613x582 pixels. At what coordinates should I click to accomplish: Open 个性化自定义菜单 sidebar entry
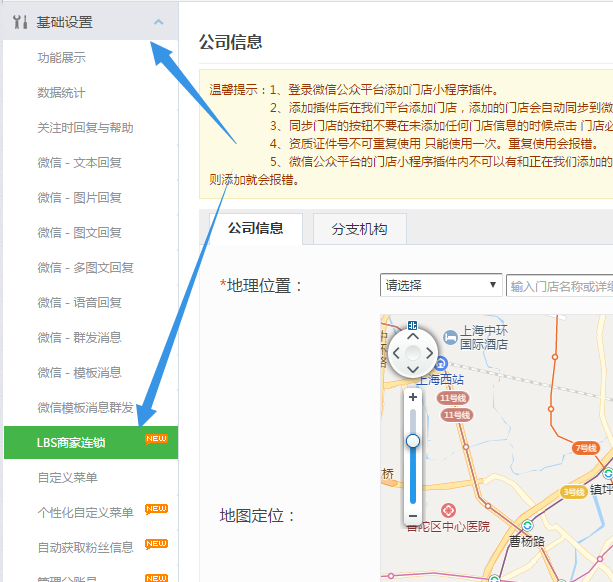tap(85, 513)
